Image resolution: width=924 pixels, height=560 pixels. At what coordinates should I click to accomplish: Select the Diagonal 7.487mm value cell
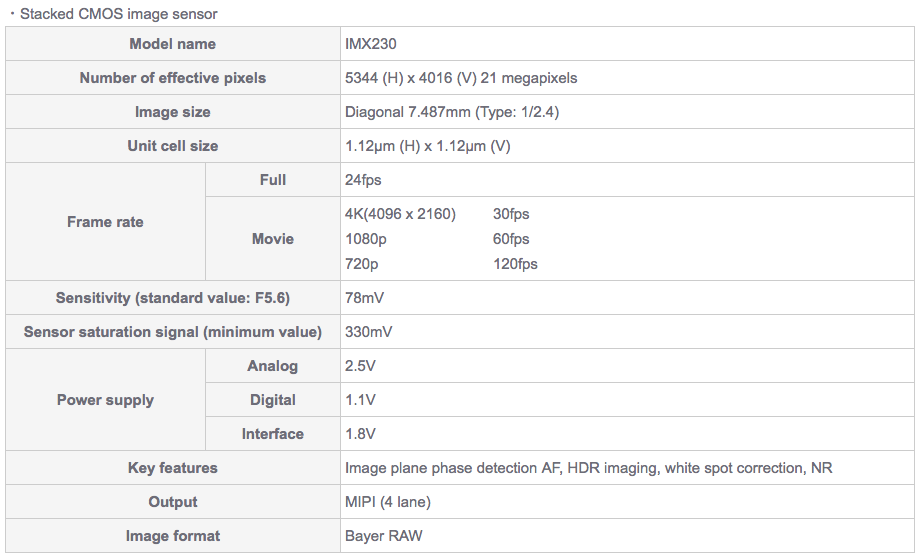click(x=627, y=112)
